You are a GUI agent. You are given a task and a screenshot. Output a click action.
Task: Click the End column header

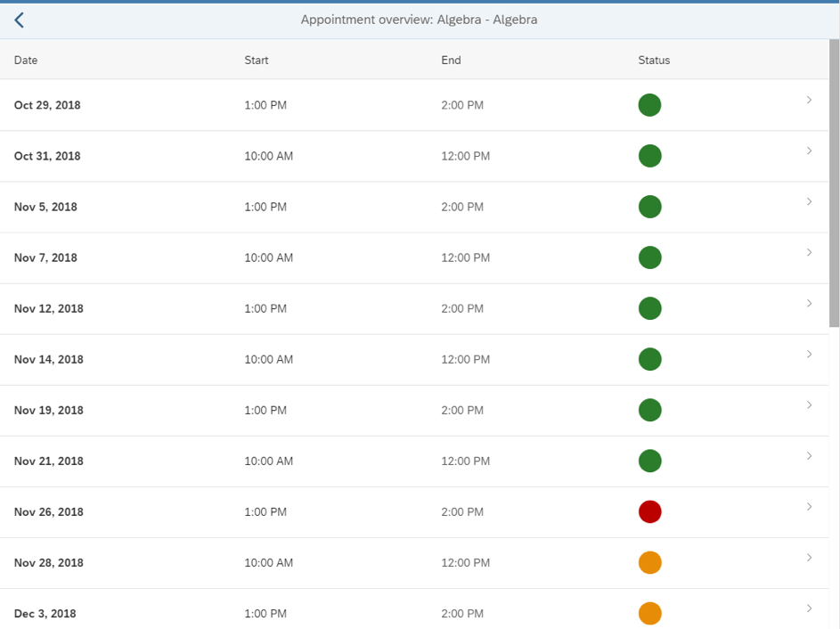click(x=451, y=60)
